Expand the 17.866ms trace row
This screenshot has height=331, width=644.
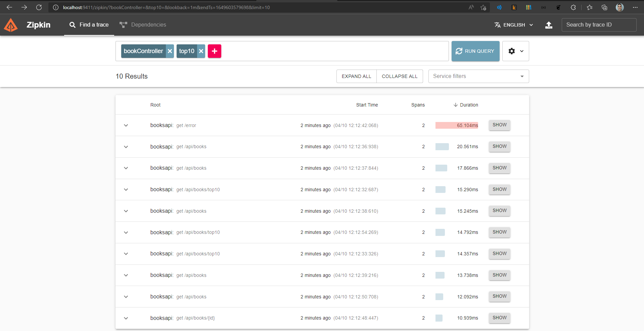coord(126,168)
